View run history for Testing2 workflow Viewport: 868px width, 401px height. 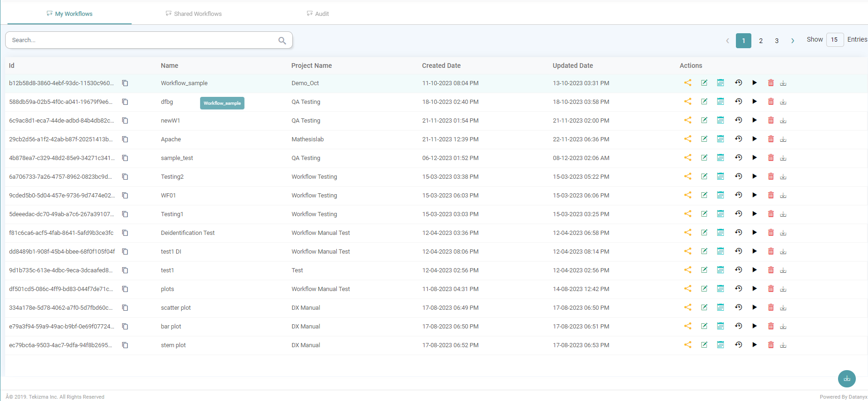pos(738,176)
